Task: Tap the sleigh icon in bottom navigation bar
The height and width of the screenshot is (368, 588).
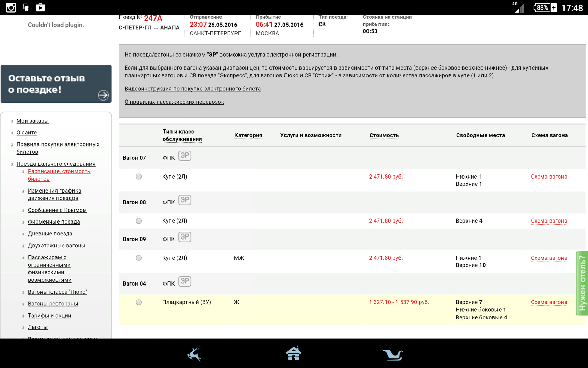Action: [392, 354]
